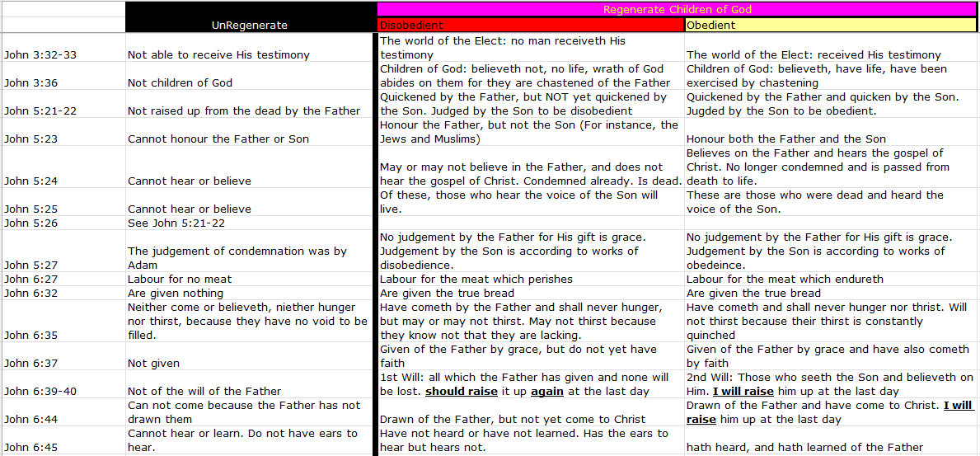Click the black "UnRegenerate" column header
The width and height of the screenshot is (980, 456).
pyautogui.click(x=249, y=26)
